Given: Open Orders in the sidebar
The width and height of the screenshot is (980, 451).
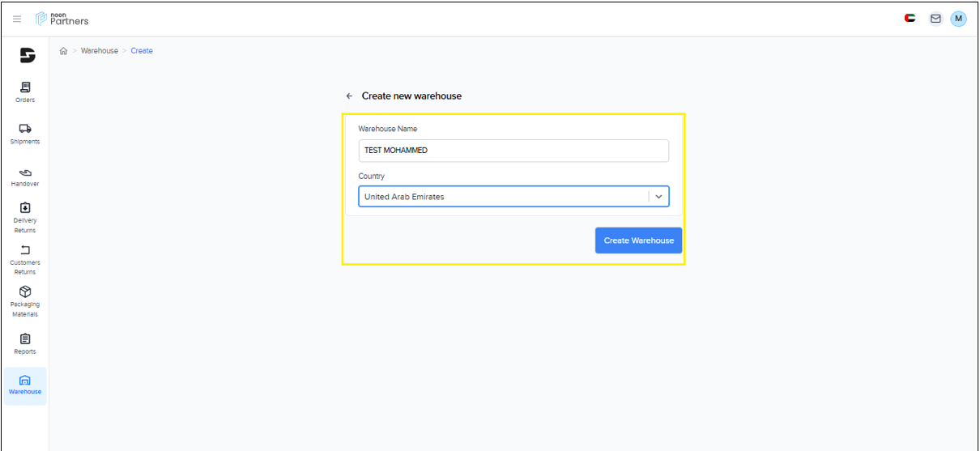Looking at the screenshot, I should 25,92.
